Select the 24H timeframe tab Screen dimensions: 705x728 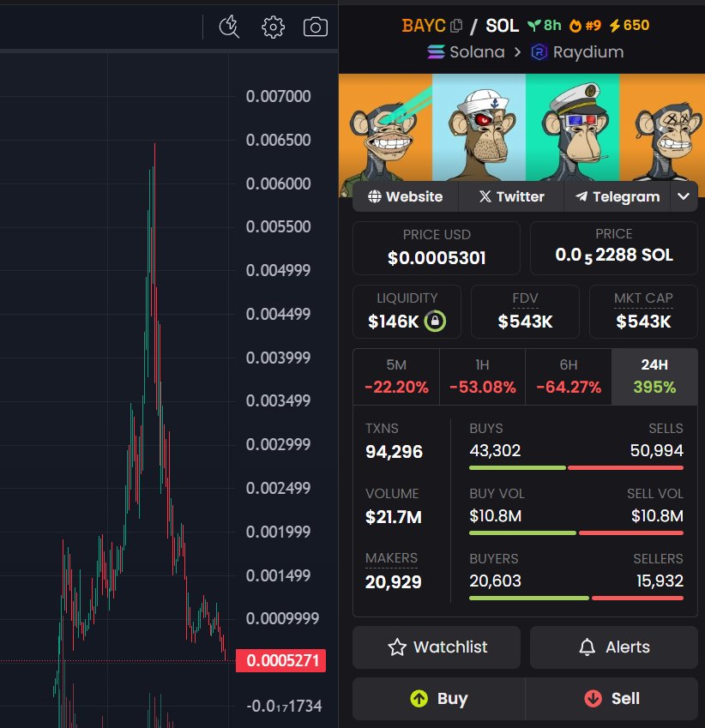tap(654, 376)
